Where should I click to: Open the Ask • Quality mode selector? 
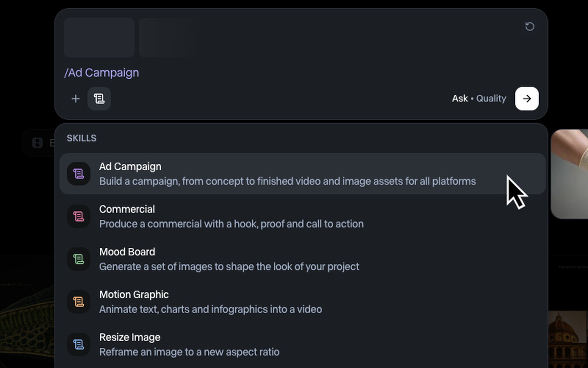click(479, 99)
